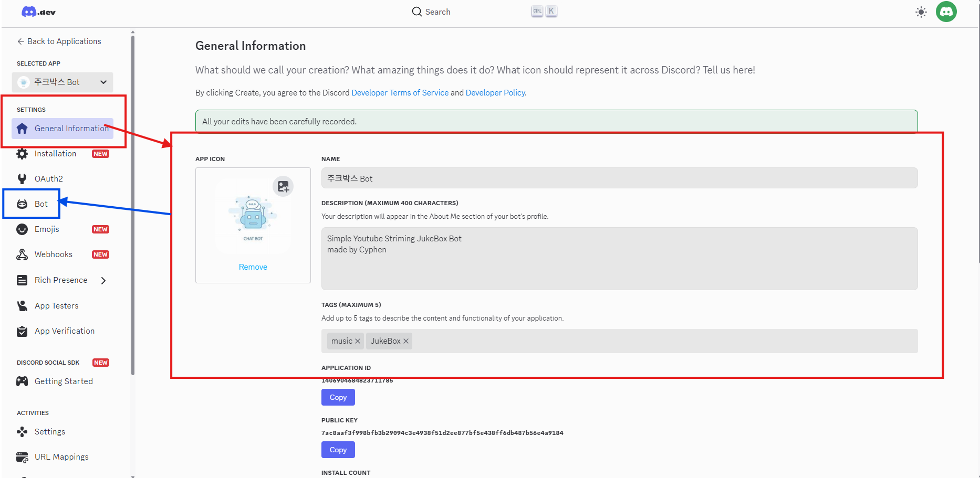
Task: Open Getting Started under Discord Social SDK
Action: (62, 381)
